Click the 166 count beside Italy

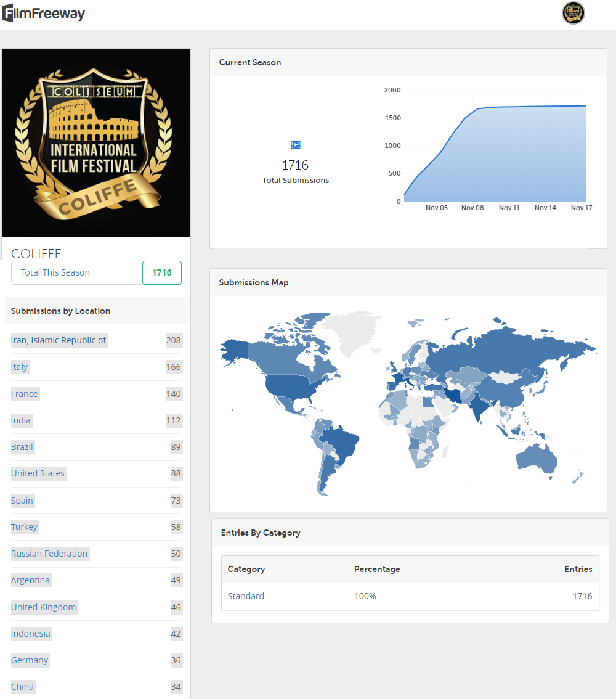point(173,367)
